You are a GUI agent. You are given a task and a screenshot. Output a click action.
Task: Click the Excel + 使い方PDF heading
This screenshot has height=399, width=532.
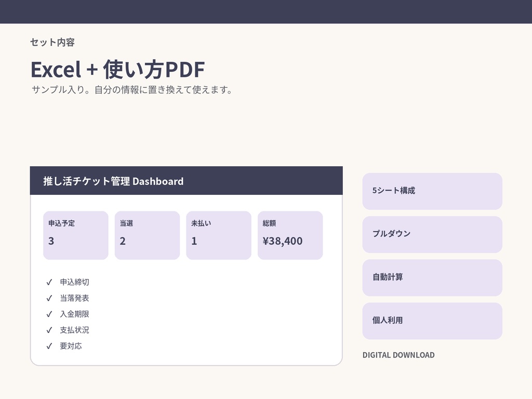(x=118, y=70)
